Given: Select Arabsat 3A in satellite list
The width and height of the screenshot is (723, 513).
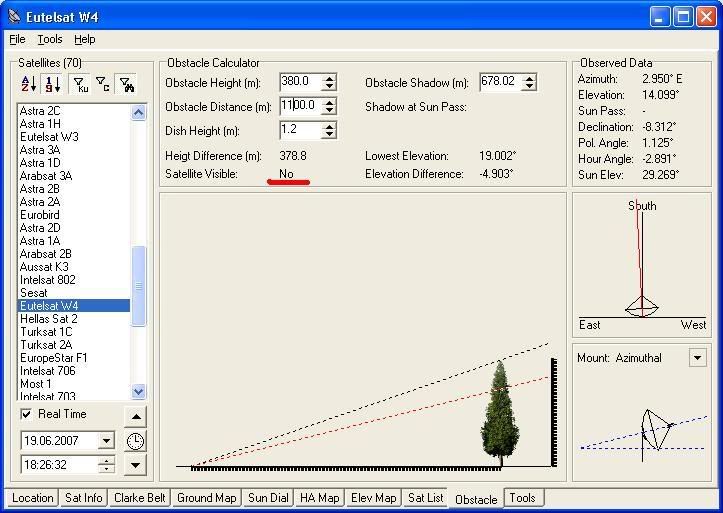Looking at the screenshot, I should coord(74,176).
